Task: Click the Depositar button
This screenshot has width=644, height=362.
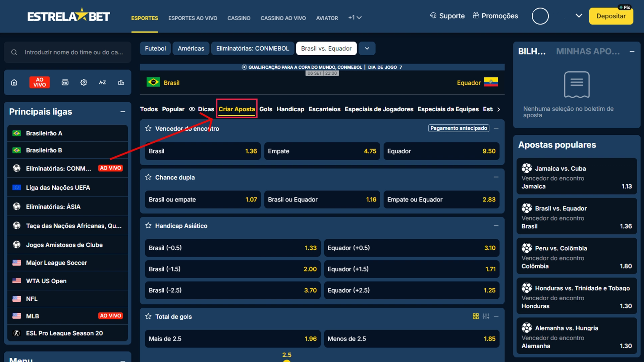Action: pos(611,16)
